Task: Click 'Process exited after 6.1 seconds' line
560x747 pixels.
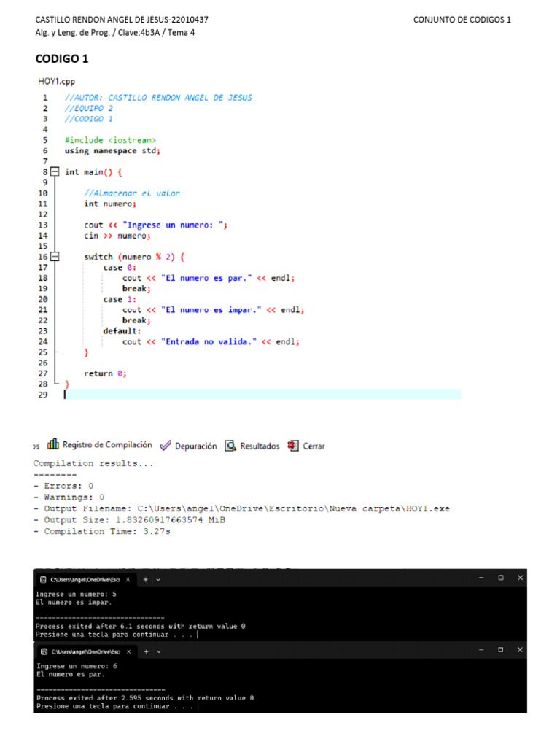Action: click(141, 627)
